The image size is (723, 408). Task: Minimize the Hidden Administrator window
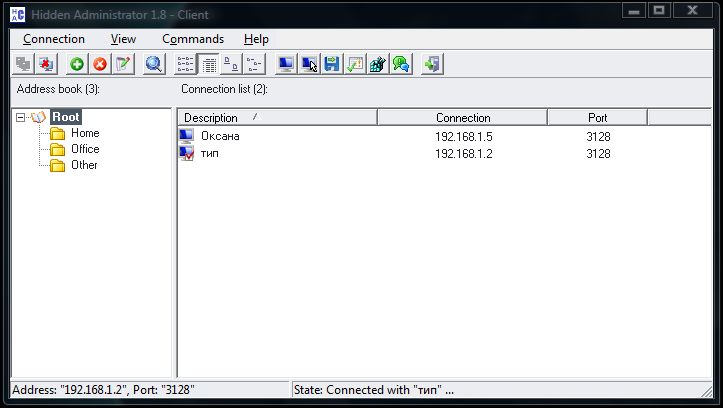634,10
